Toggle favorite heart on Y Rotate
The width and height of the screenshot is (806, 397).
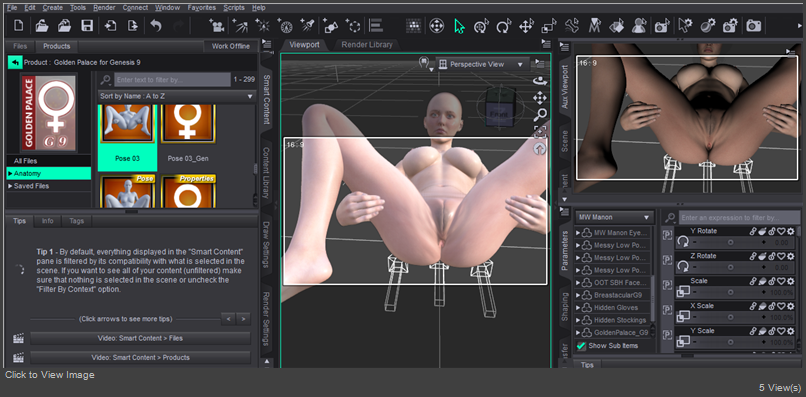[781, 231]
